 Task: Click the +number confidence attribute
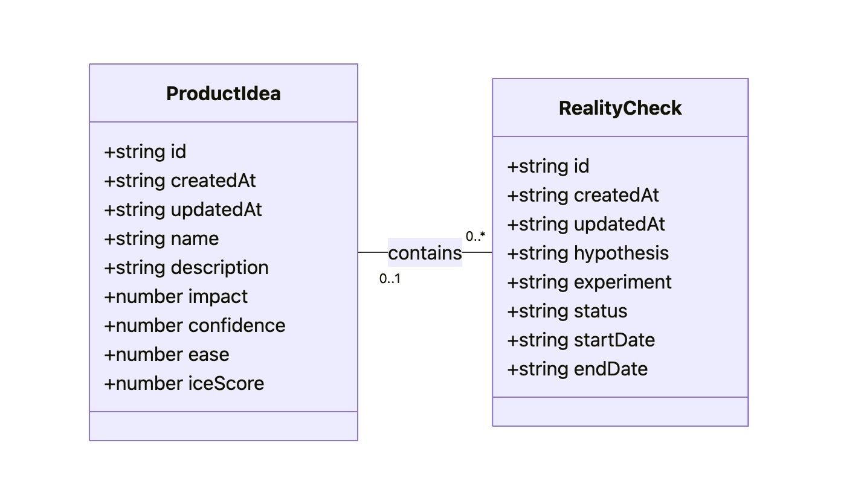click(x=195, y=326)
